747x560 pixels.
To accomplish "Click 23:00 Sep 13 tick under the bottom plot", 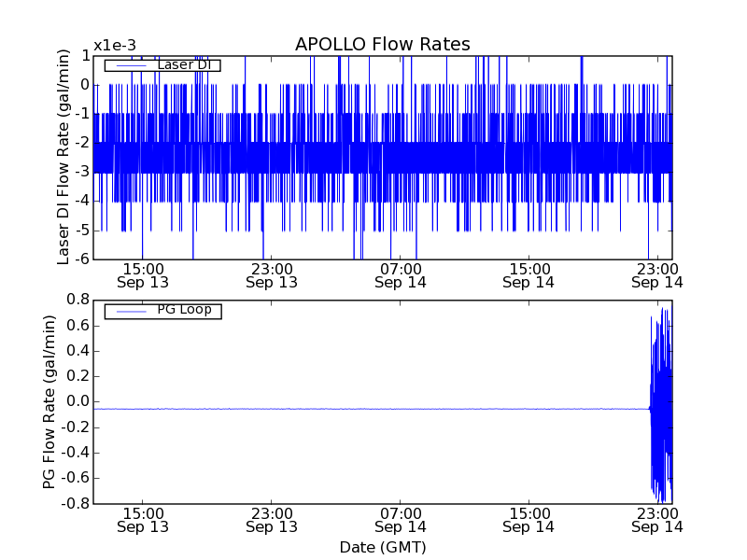I will coord(272,519).
